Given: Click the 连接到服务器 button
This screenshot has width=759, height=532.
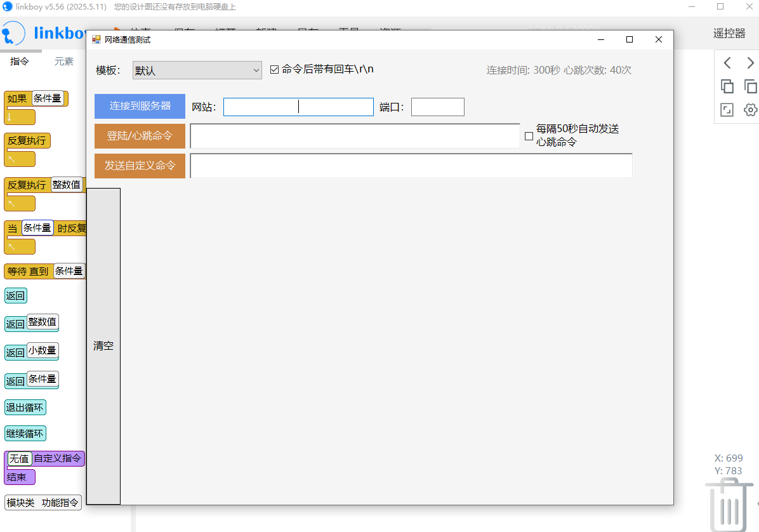Looking at the screenshot, I should [140, 106].
